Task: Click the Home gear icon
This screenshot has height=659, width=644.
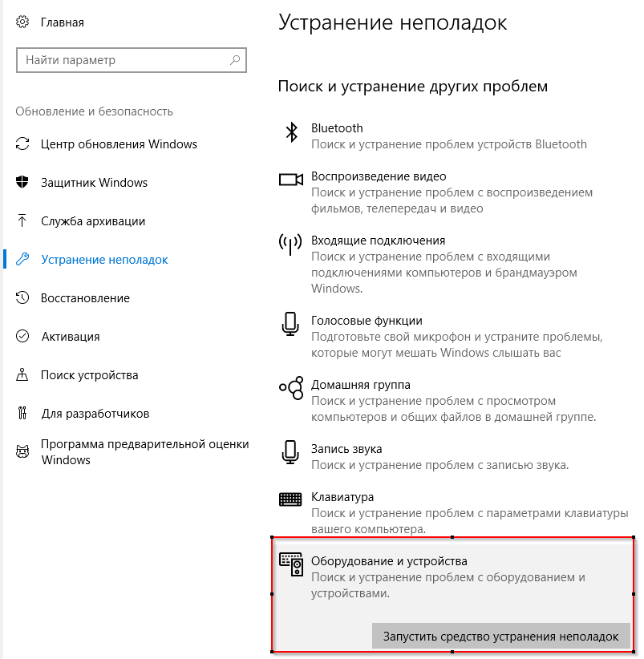Action: coord(22,22)
